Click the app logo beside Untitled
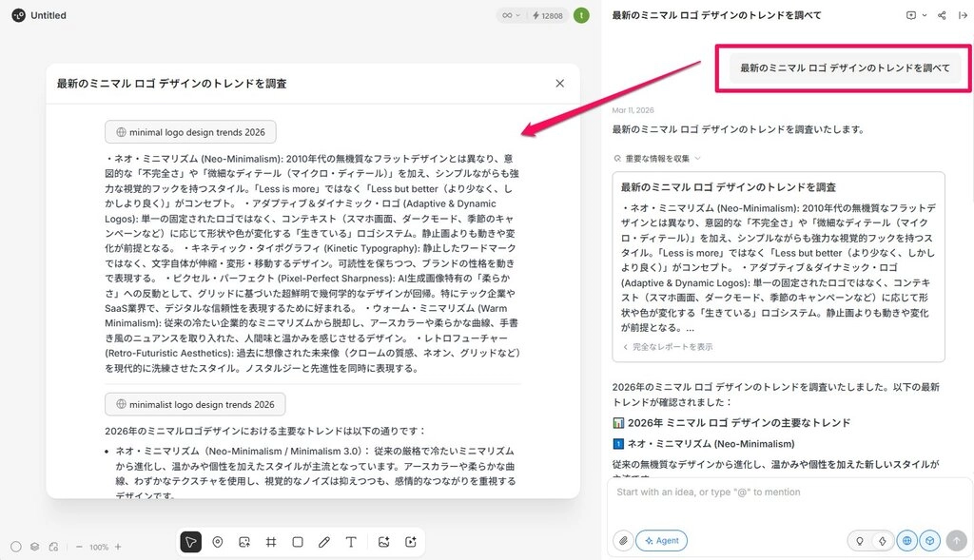The width and height of the screenshot is (974, 560). (x=19, y=15)
